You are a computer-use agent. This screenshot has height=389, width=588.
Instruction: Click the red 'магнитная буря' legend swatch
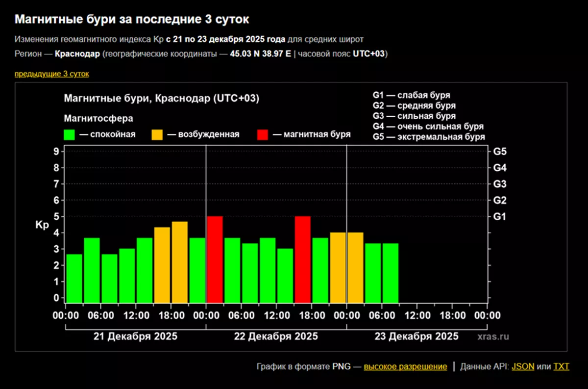click(x=263, y=135)
